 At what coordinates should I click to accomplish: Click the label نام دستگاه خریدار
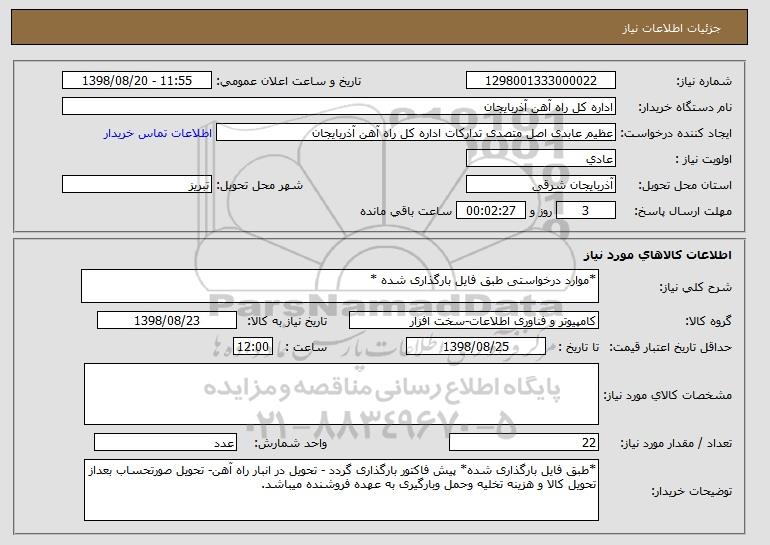click(x=685, y=107)
